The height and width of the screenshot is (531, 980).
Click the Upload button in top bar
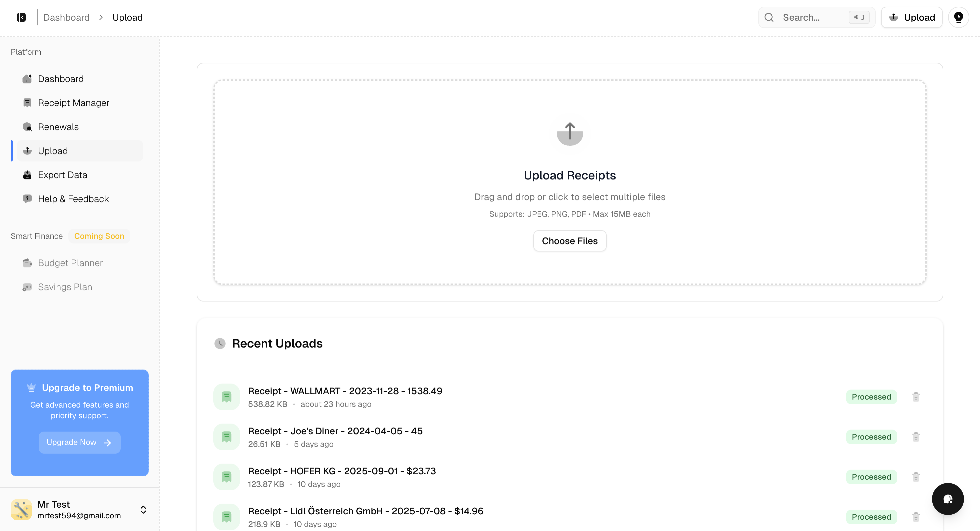coord(912,17)
